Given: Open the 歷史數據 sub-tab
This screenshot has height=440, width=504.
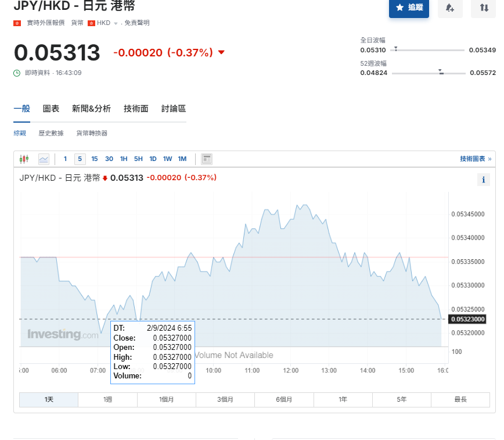Looking at the screenshot, I should click(x=51, y=133).
